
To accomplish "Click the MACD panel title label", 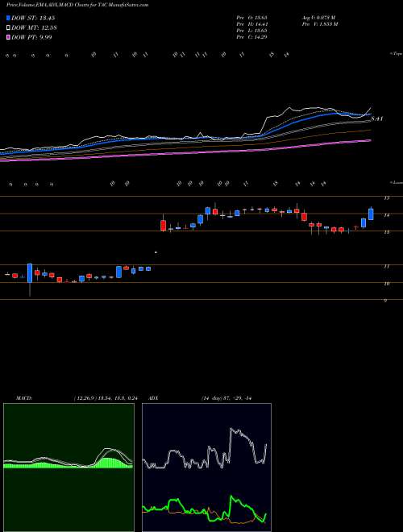I will coord(24,397).
